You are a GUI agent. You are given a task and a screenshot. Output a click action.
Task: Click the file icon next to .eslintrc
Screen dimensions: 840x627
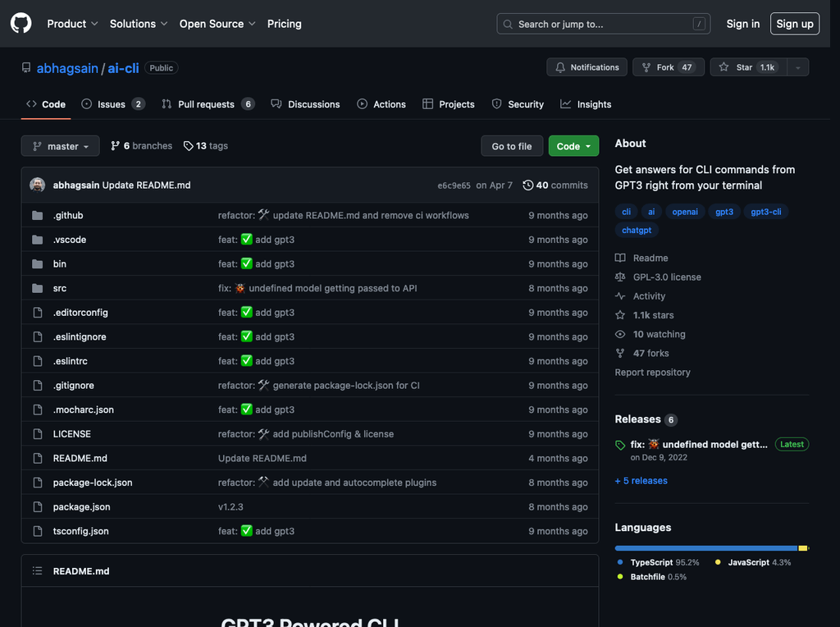pos(38,361)
